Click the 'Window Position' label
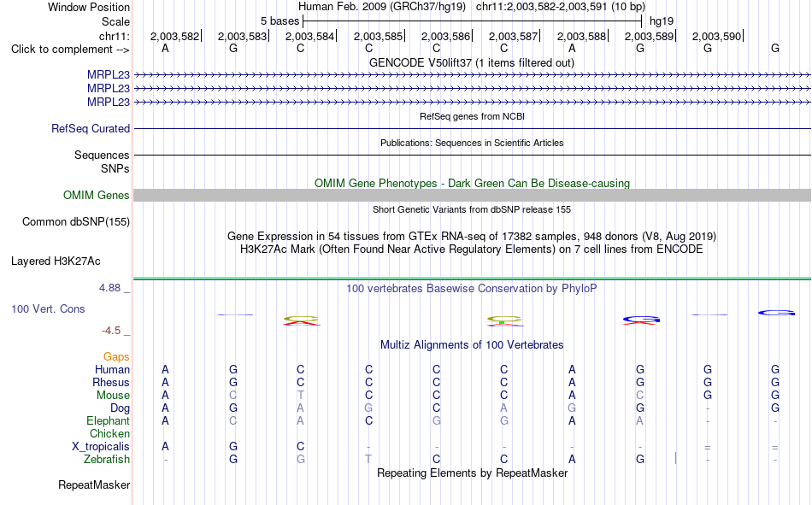Screen dimensions: 812x505 pos(89,7)
